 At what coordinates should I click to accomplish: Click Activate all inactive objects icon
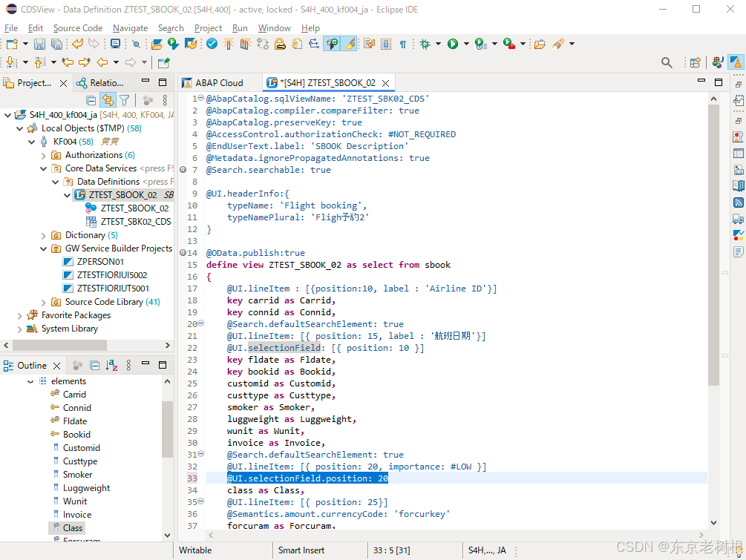point(245,45)
